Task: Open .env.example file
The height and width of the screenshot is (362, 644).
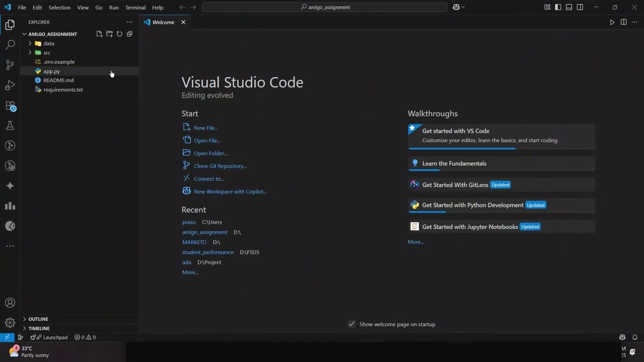Action: pyautogui.click(x=59, y=62)
